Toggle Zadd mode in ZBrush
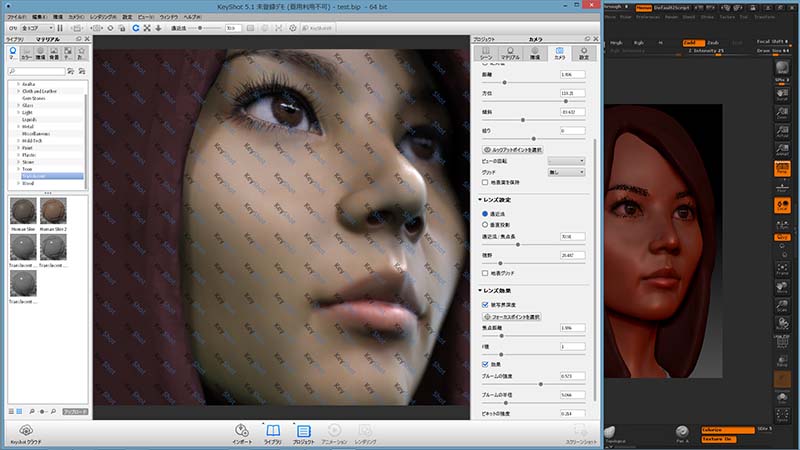 point(693,43)
